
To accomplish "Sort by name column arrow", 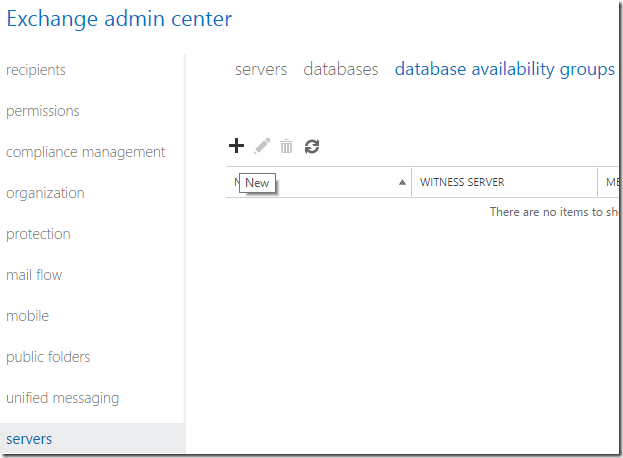I will 402,182.
